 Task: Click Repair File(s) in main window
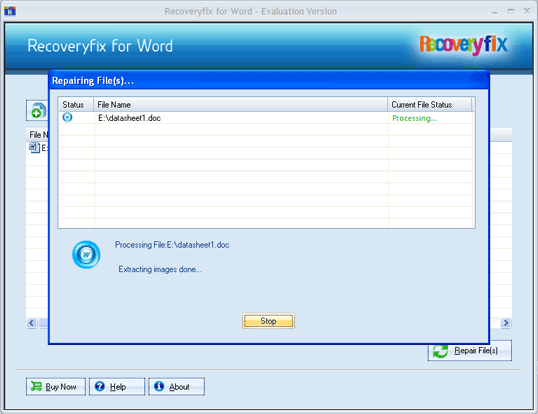pos(470,351)
